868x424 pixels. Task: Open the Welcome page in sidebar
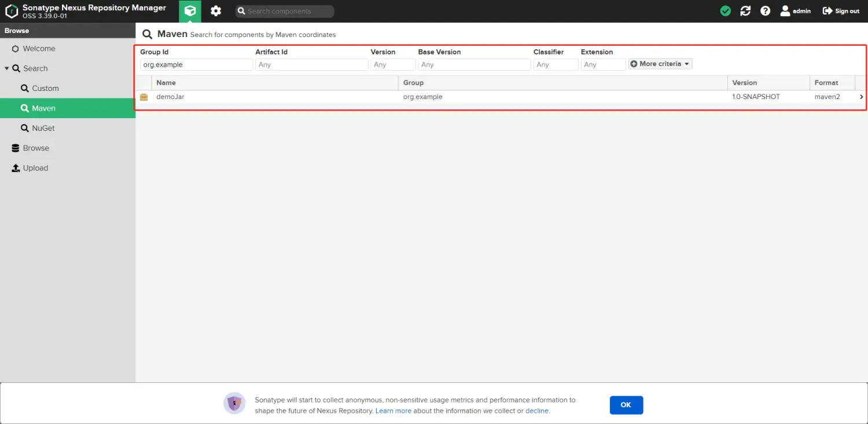click(39, 49)
